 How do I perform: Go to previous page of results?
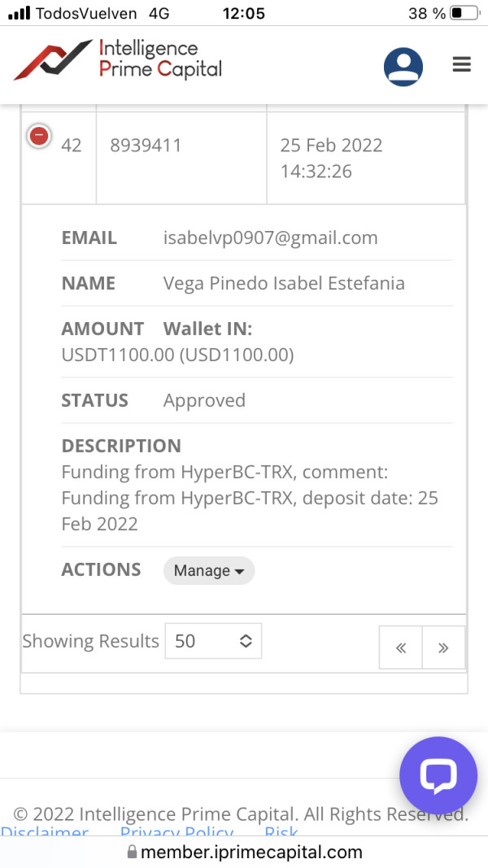[400, 648]
